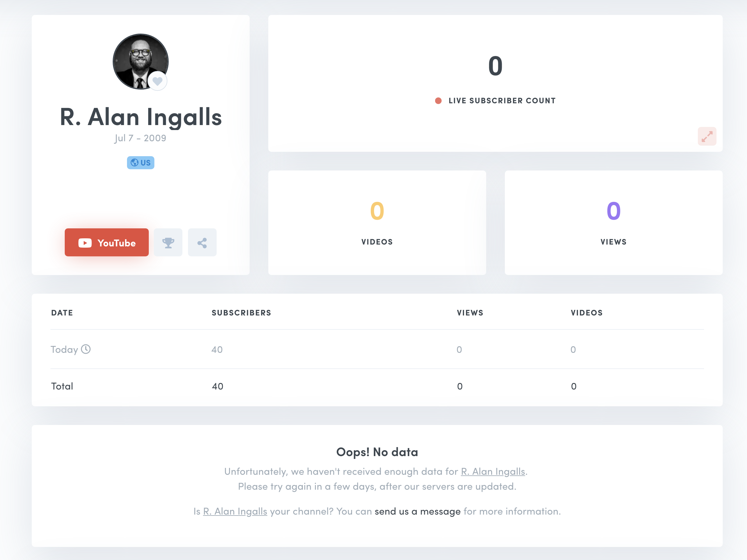
Task: Click the YouTube play logo icon
Action: click(x=85, y=243)
